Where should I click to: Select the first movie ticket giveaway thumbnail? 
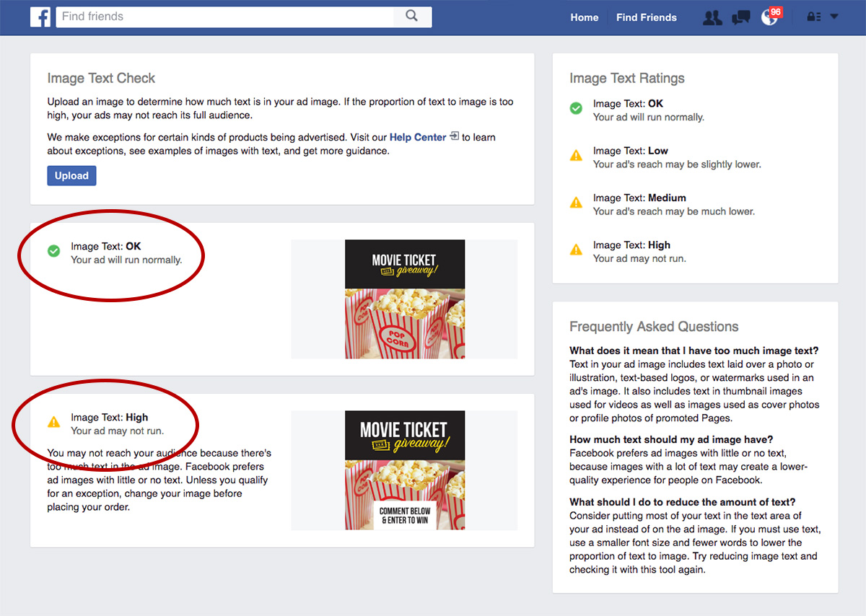point(405,299)
